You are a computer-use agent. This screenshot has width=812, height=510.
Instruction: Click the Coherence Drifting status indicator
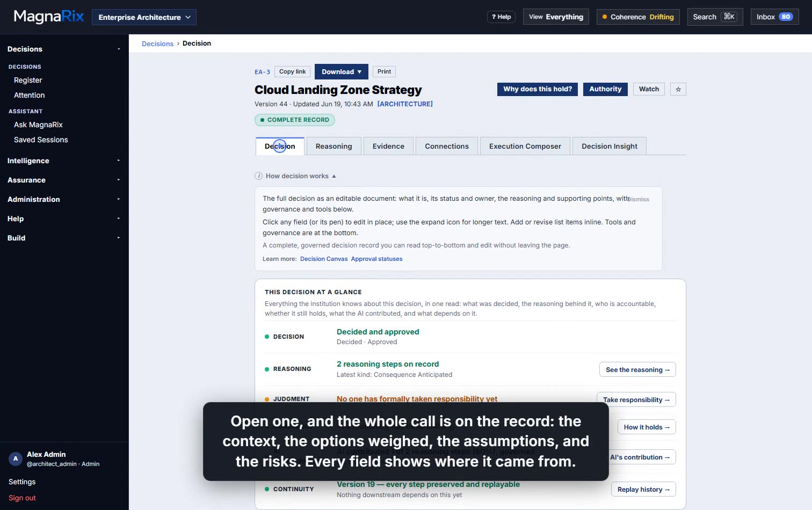click(638, 17)
